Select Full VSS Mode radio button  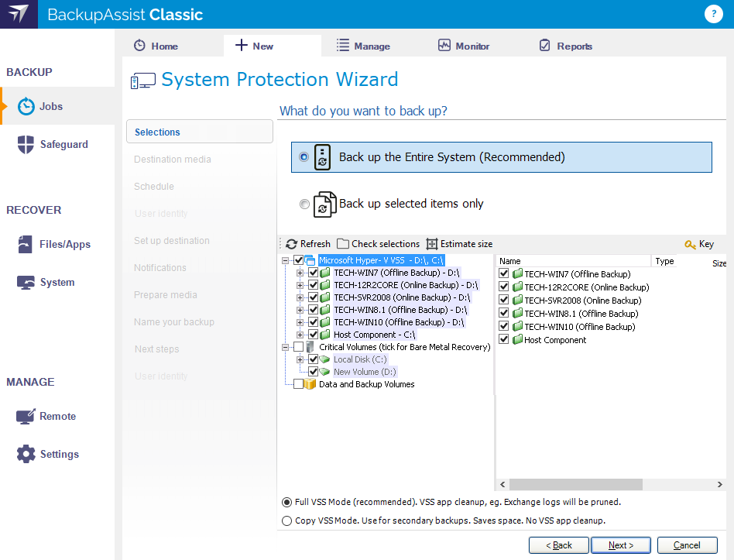click(287, 503)
